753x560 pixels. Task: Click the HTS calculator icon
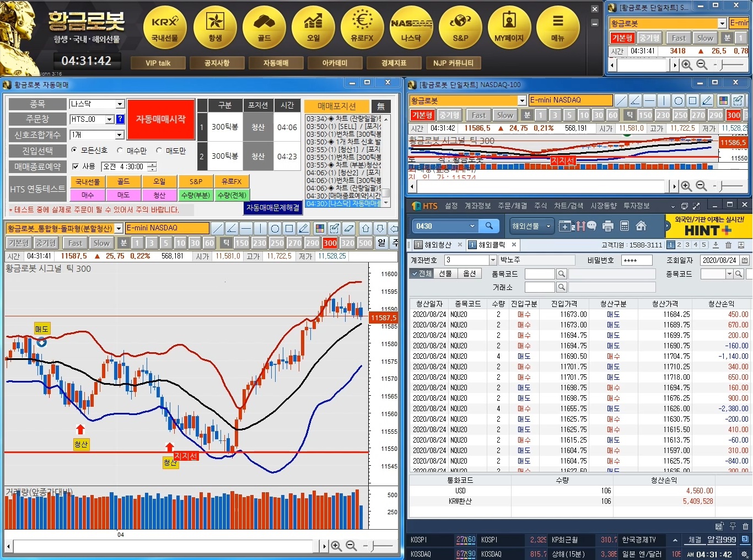[625, 226]
